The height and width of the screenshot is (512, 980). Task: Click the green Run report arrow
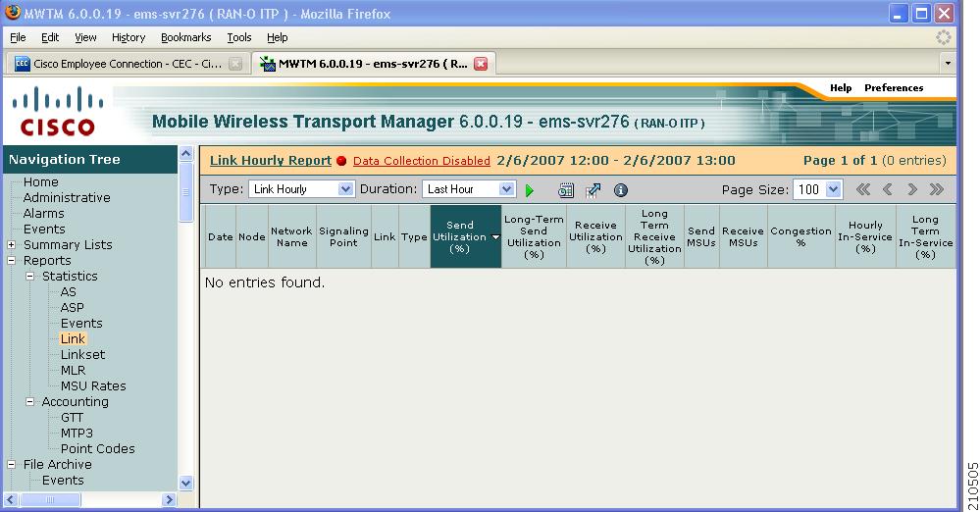[530, 190]
